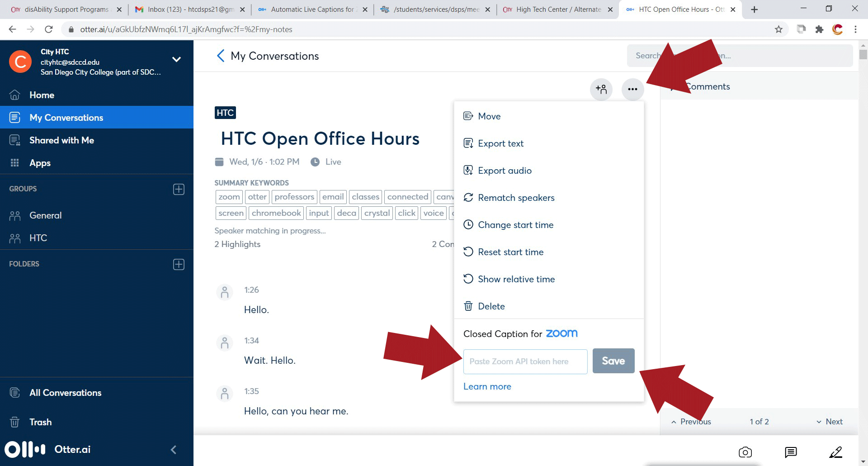Add a new group with plus icon
The height and width of the screenshot is (466, 868).
pyautogui.click(x=179, y=189)
